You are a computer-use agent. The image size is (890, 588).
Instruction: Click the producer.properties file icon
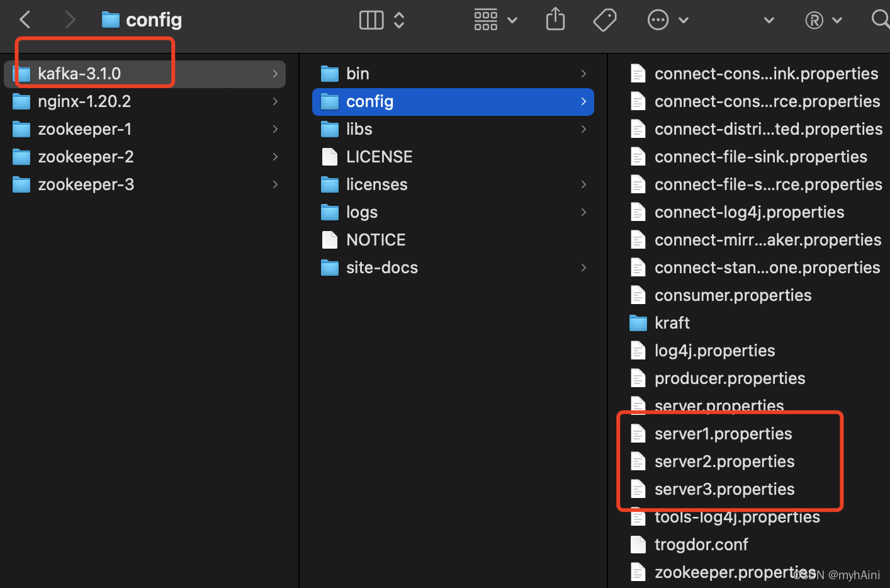638,378
